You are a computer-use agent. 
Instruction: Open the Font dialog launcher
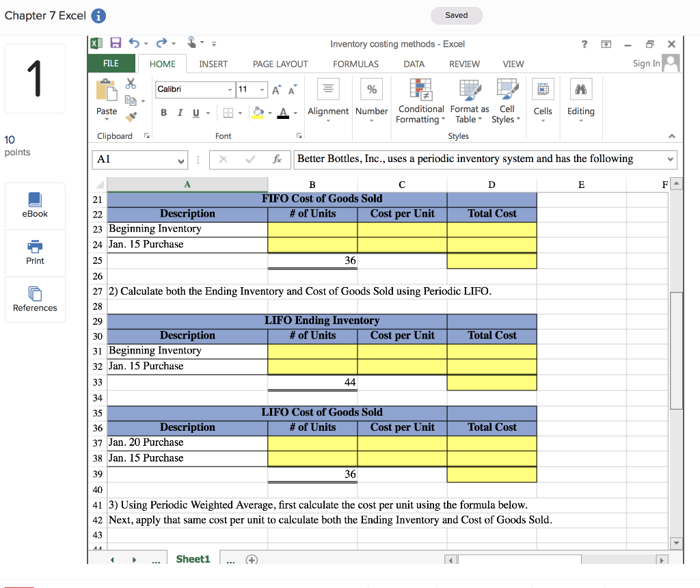299,136
